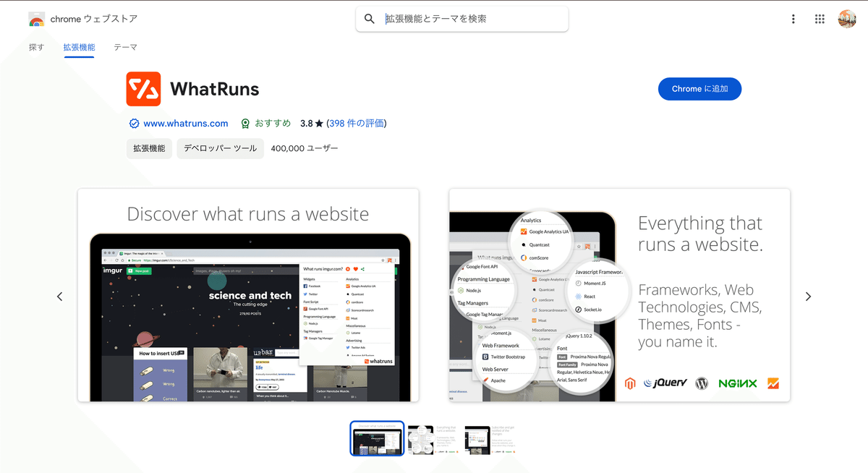
Task: Click the 拡張機能 category chip
Action: coord(149,148)
